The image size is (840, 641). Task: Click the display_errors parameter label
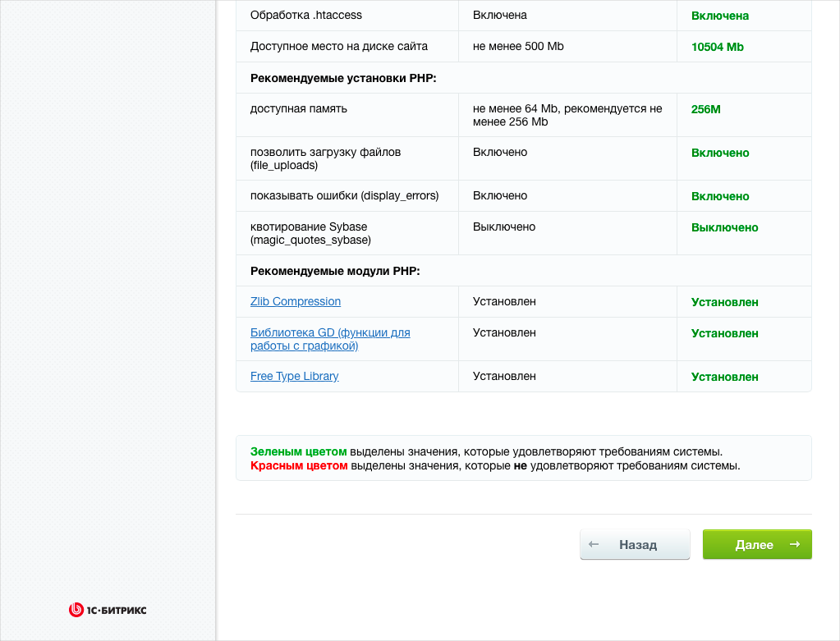click(344, 195)
